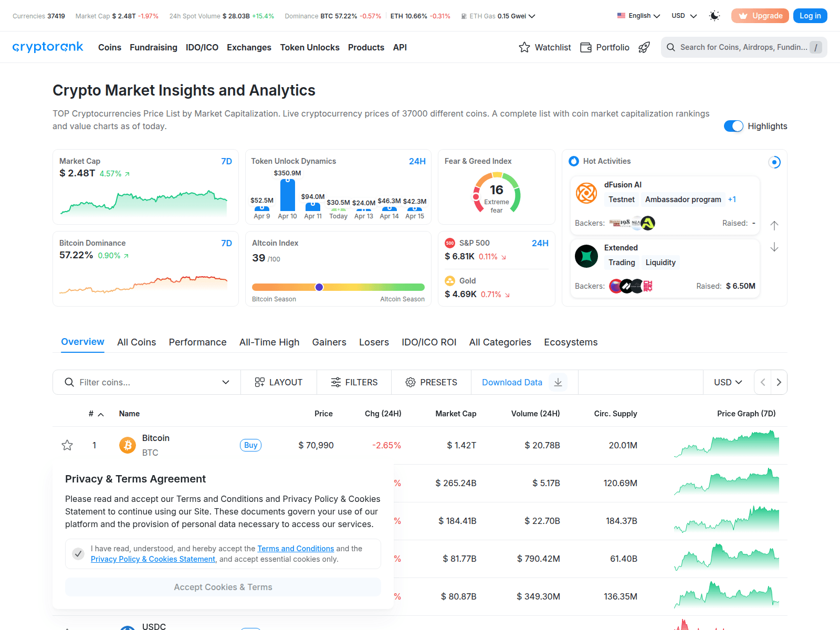This screenshot has width=840, height=630.
Task: Click the Altcoin Index slider marker
Action: [319, 287]
